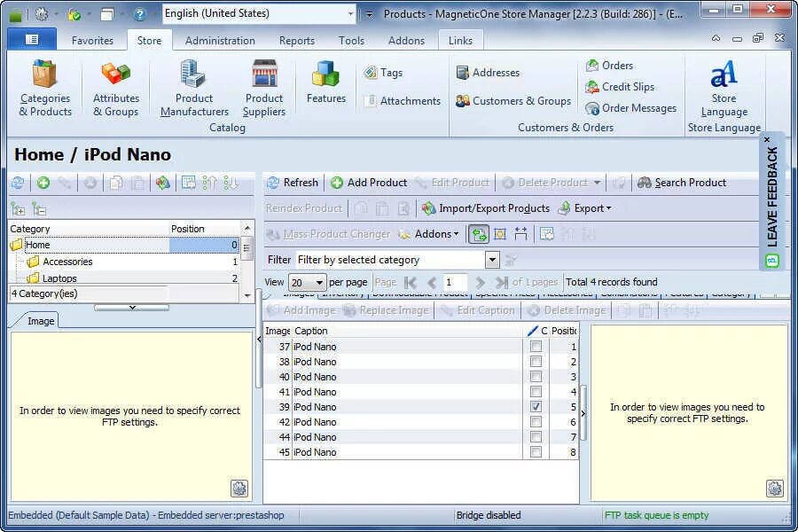
Task: Switch to Reports ribbon tab
Action: click(297, 40)
